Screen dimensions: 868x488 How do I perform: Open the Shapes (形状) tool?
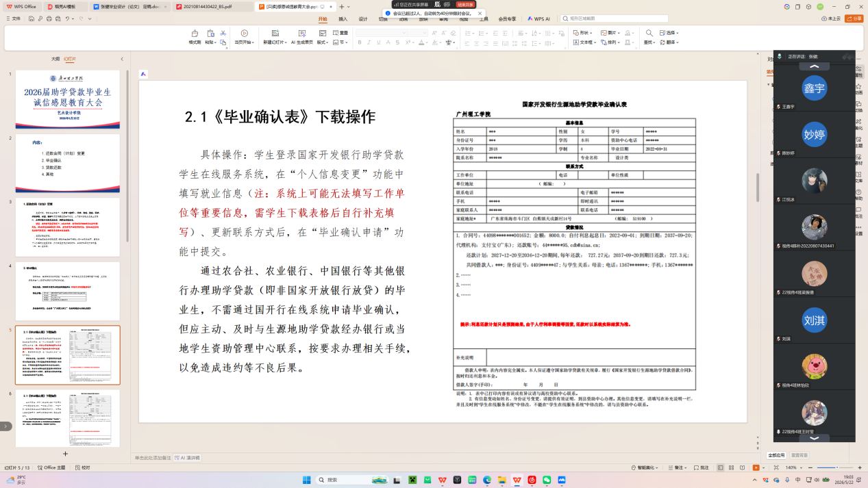tap(582, 33)
